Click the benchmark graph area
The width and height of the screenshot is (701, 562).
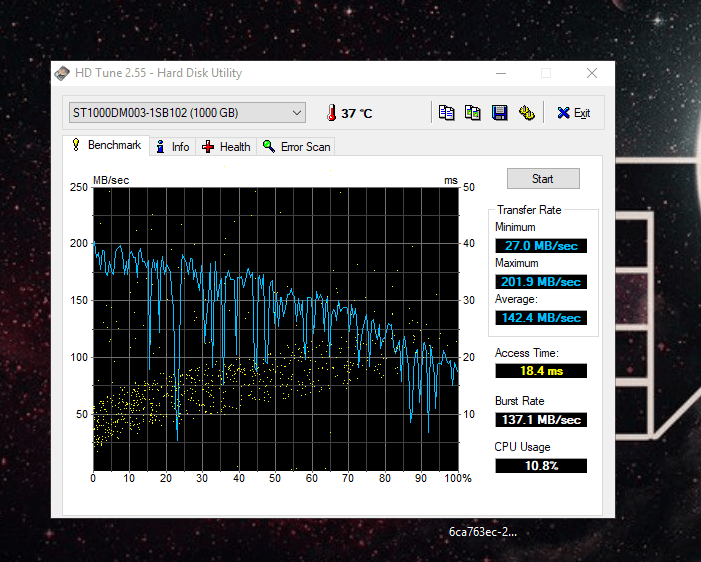[276, 329]
